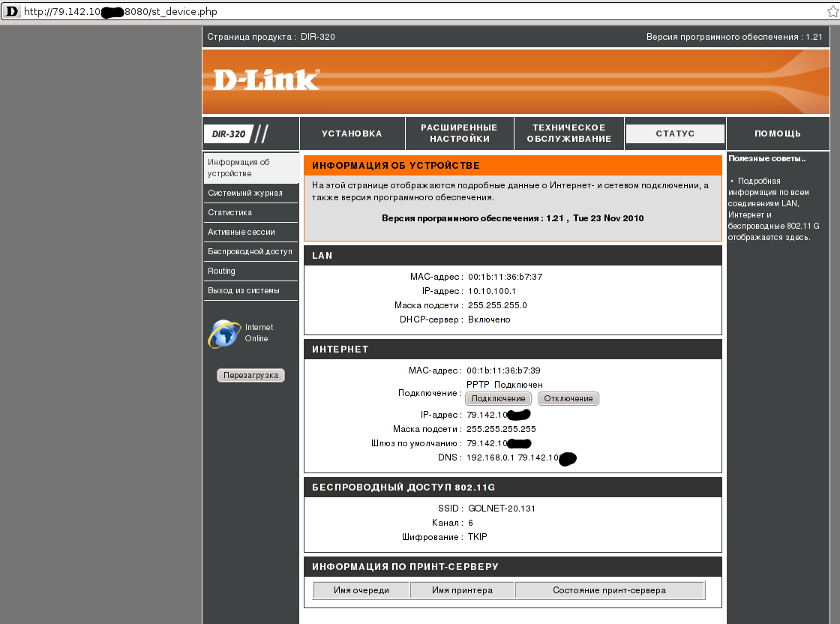This screenshot has height=624, width=840.
Task: Click the Internet subnet mask 255.255.255.255
Action: point(501,429)
